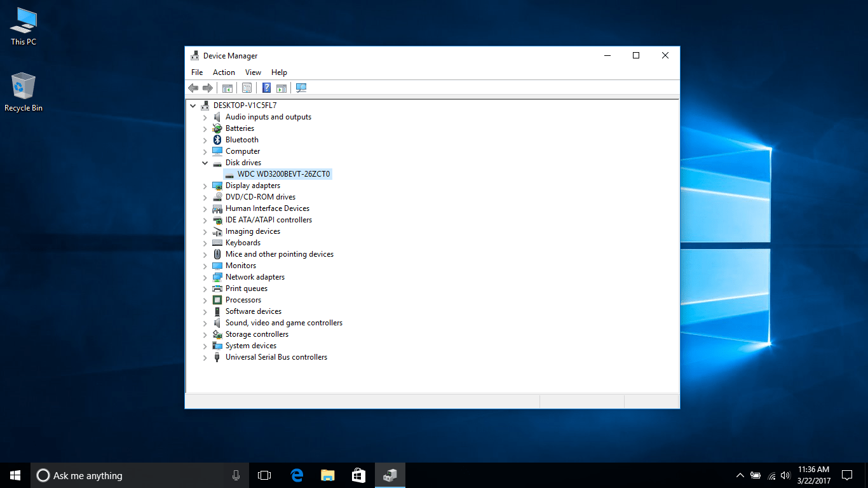Click the Help icon in the toolbar

[266, 88]
